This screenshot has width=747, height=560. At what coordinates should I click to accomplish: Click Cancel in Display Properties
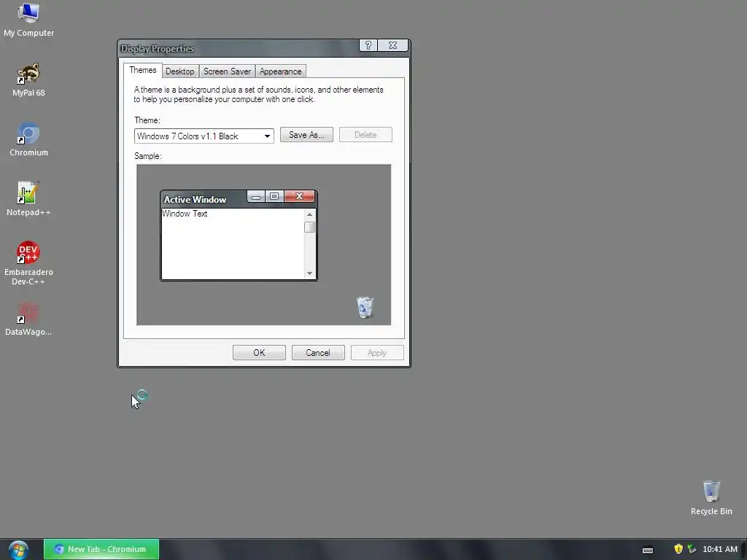318,353
